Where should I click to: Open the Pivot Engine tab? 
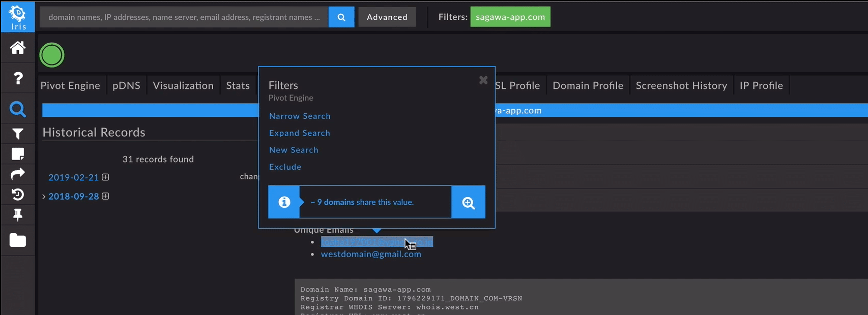pos(70,85)
